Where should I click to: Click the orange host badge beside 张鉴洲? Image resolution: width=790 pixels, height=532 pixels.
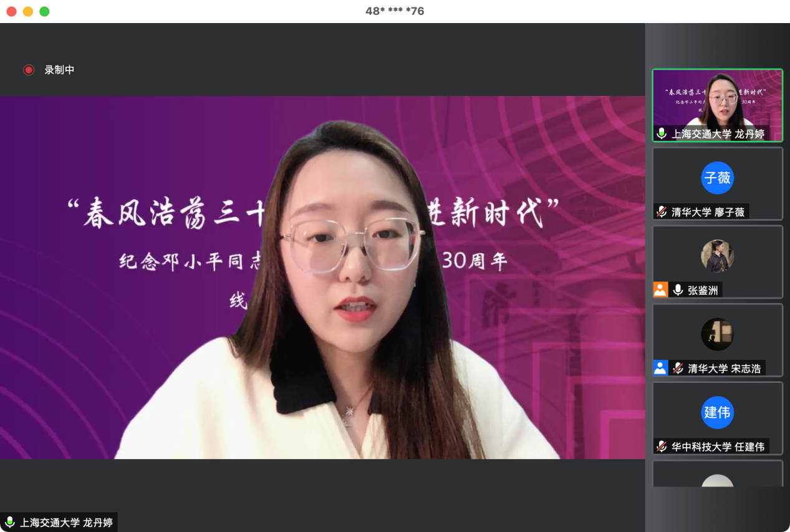tap(660, 290)
